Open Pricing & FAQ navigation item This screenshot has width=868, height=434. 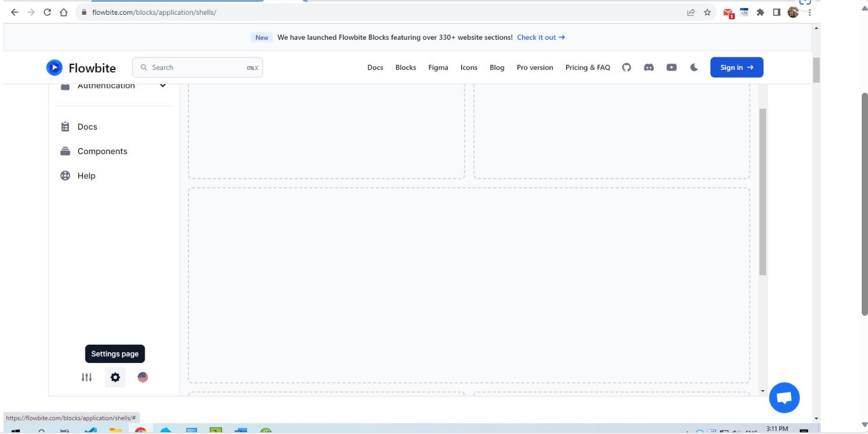pos(587,68)
